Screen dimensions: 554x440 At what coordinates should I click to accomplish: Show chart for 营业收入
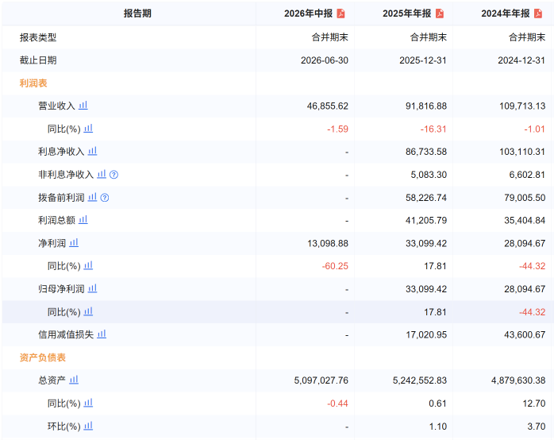(x=83, y=105)
